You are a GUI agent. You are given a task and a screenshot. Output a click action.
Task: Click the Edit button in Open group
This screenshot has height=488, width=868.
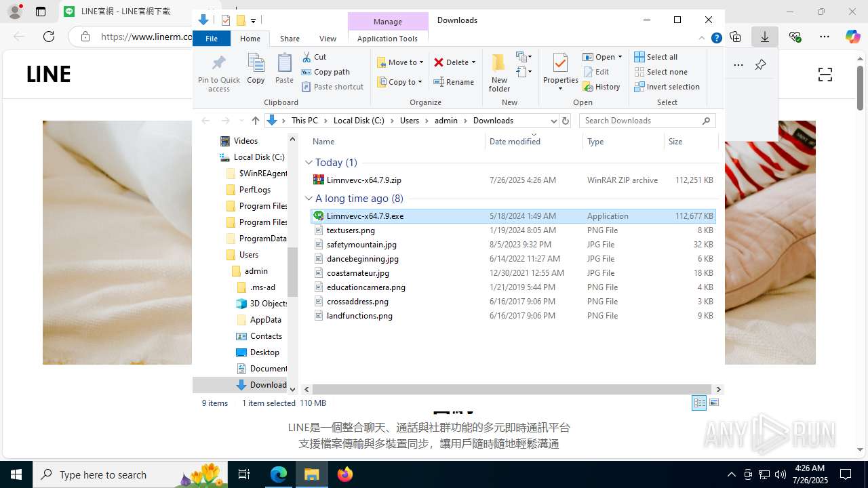[x=596, y=72]
